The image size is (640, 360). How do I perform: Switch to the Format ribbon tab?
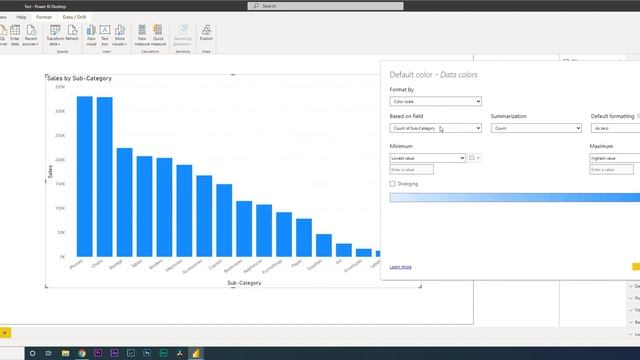click(x=44, y=17)
